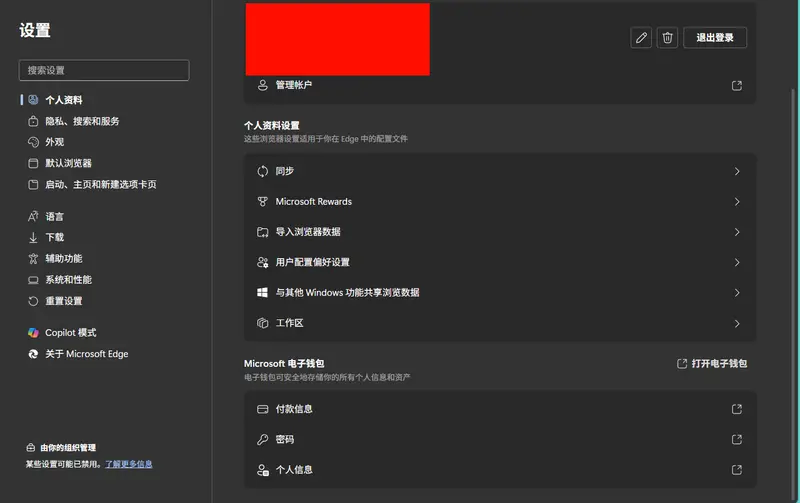Click the 了解更多信息 link

click(x=129, y=464)
